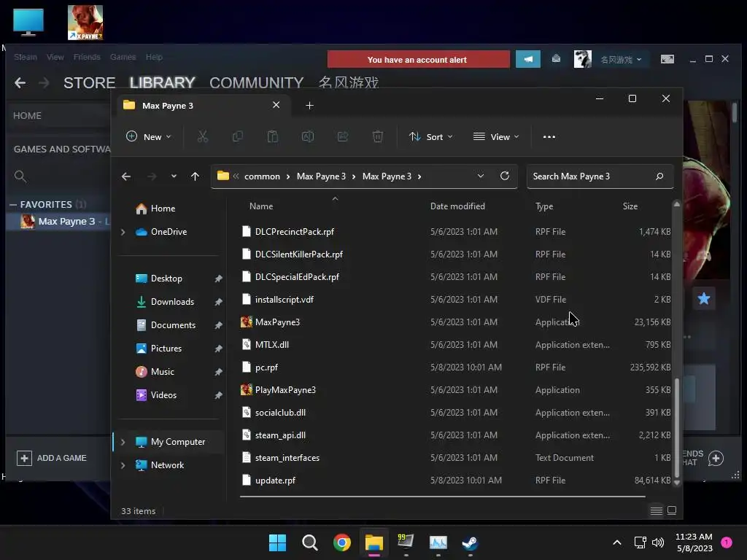Viewport: 747px width, 560px height.
Task: Open the Help menu in Steam
Action: (154, 57)
